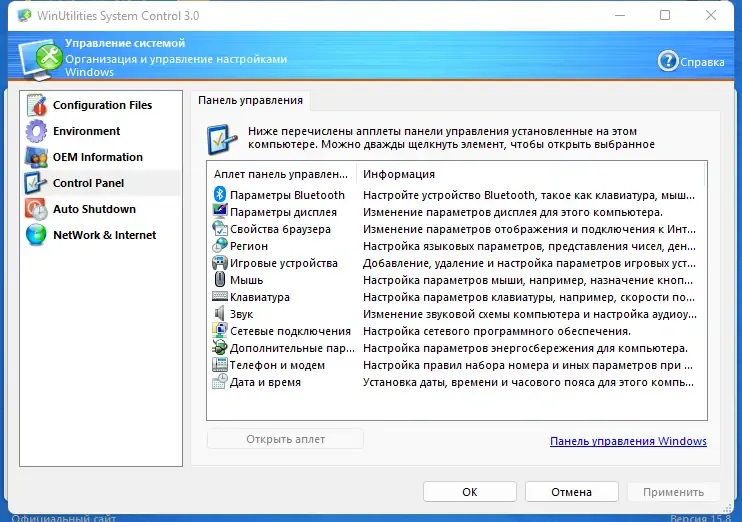Click the Официальный сайт link
Screen dimensions: 742x522
click(63, 518)
